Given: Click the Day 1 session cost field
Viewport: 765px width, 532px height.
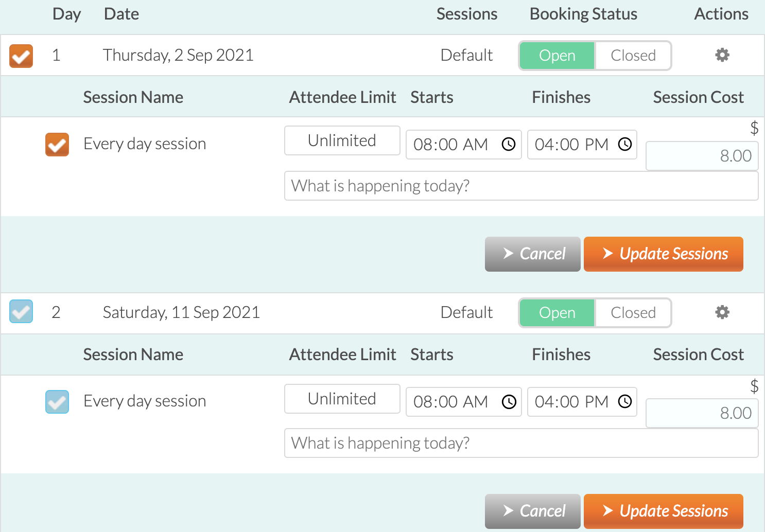Looking at the screenshot, I should tap(702, 156).
